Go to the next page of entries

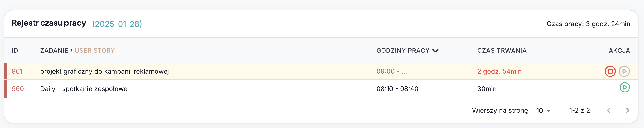(627, 110)
